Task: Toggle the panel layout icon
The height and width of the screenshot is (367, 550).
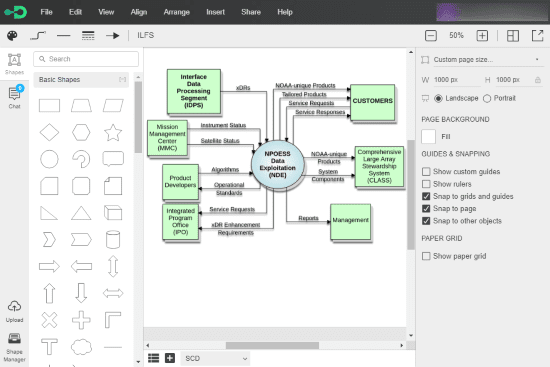Action: point(513,35)
